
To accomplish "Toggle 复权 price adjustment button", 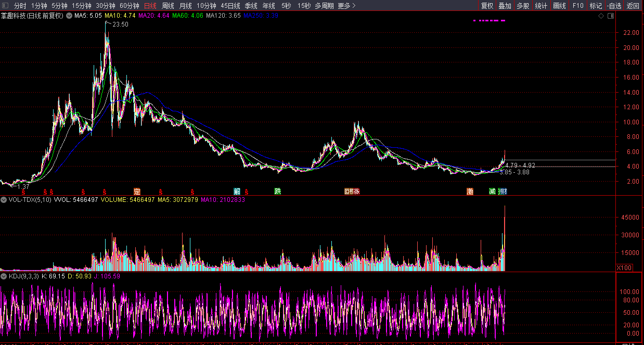I will [x=487, y=6].
